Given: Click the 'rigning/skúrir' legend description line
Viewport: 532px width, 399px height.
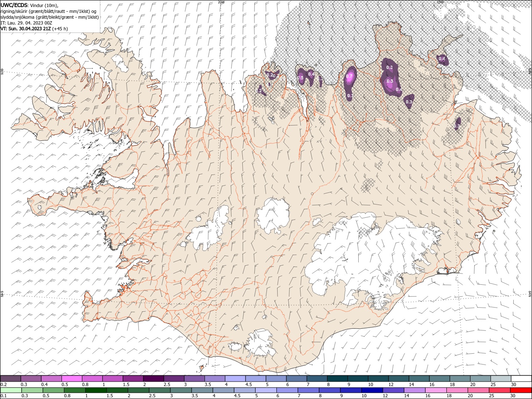Looking at the screenshot, I should click(x=49, y=11).
